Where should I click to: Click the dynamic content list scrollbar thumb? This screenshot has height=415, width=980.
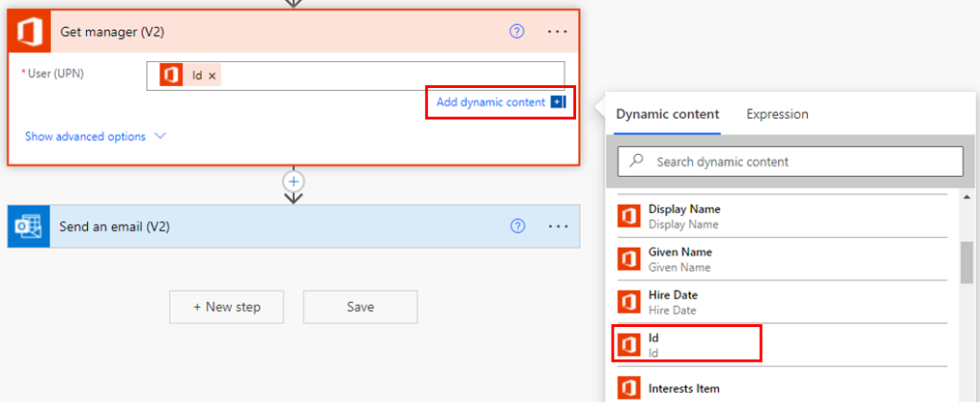pos(967,262)
